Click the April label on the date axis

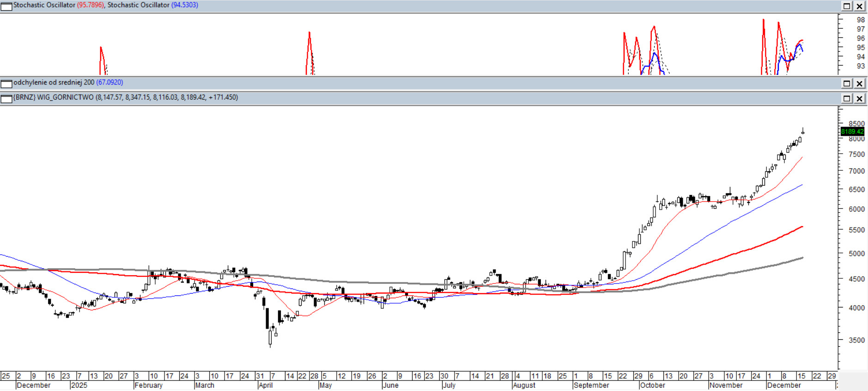tap(266, 385)
